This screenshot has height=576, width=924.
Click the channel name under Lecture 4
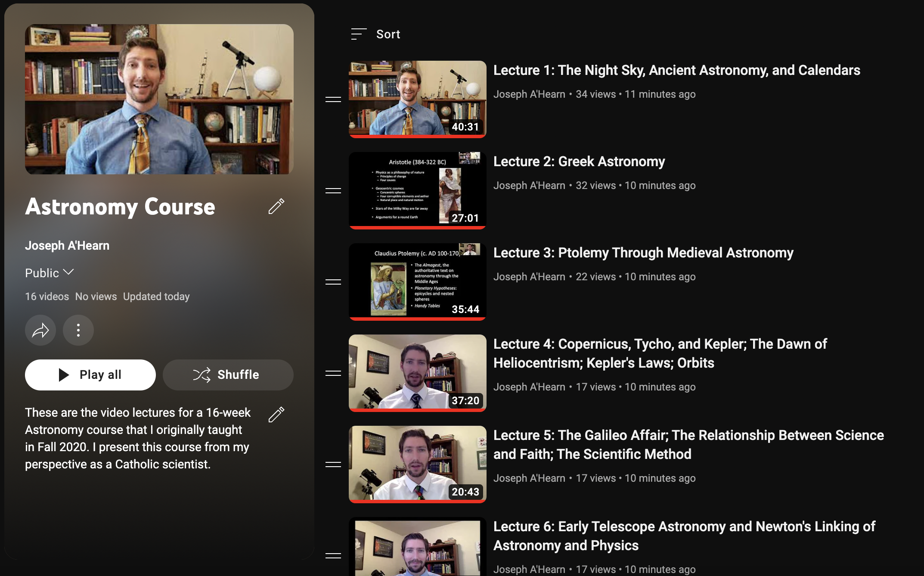coord(529,387)
